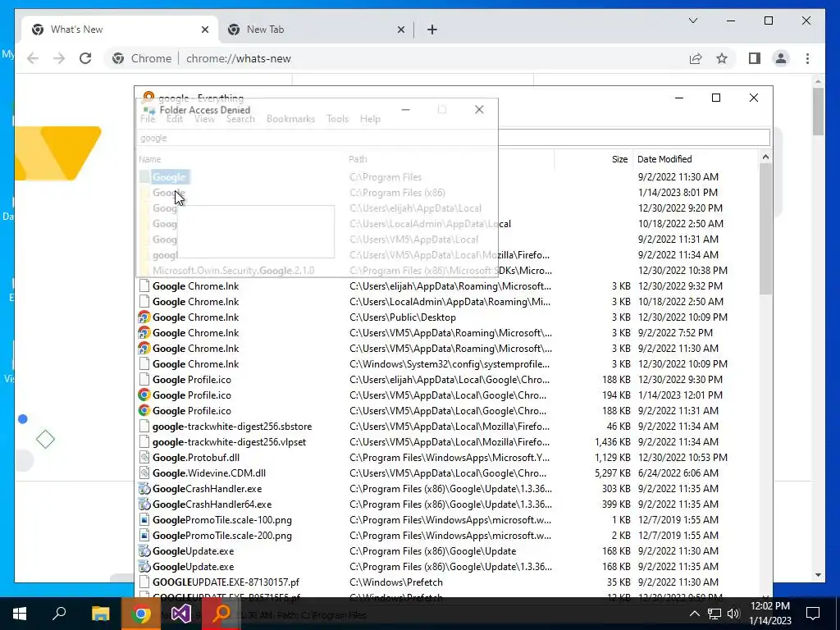Viewport: 840px width, 630px height.
Task: Select Google folder in C:\Program Files
Action: 169,177
